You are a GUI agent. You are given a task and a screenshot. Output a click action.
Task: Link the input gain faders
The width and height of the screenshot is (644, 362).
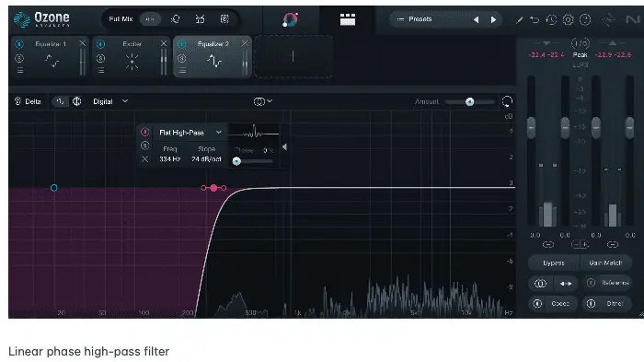pos(548,245)
